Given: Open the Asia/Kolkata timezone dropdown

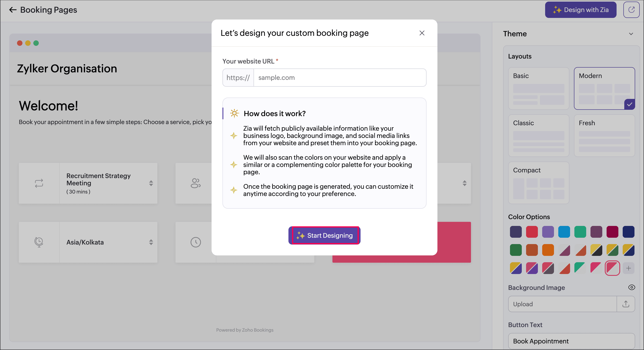Looking at the screenshot, I should (151, 242).
